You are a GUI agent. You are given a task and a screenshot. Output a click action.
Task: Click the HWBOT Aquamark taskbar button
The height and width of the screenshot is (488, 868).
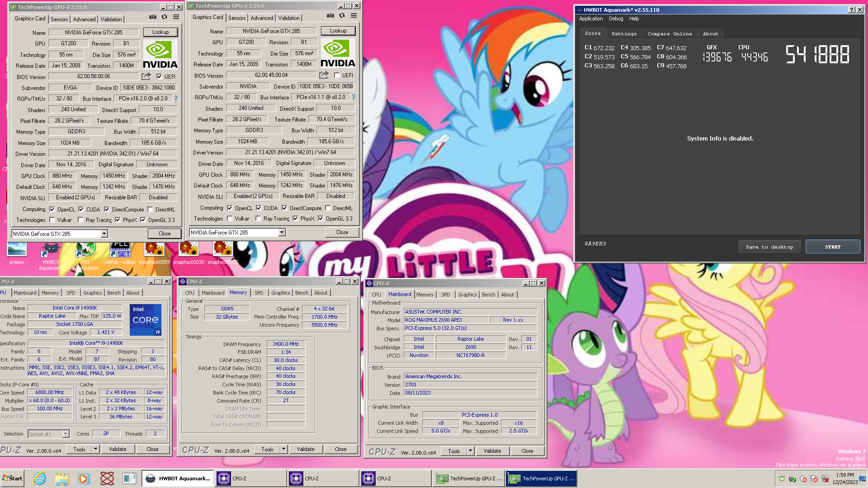coord(178,479)
